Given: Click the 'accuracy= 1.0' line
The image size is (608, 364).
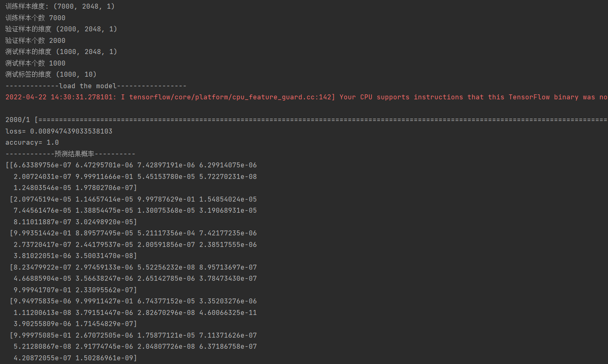Looking at the screenshot, I should [32, 143].
